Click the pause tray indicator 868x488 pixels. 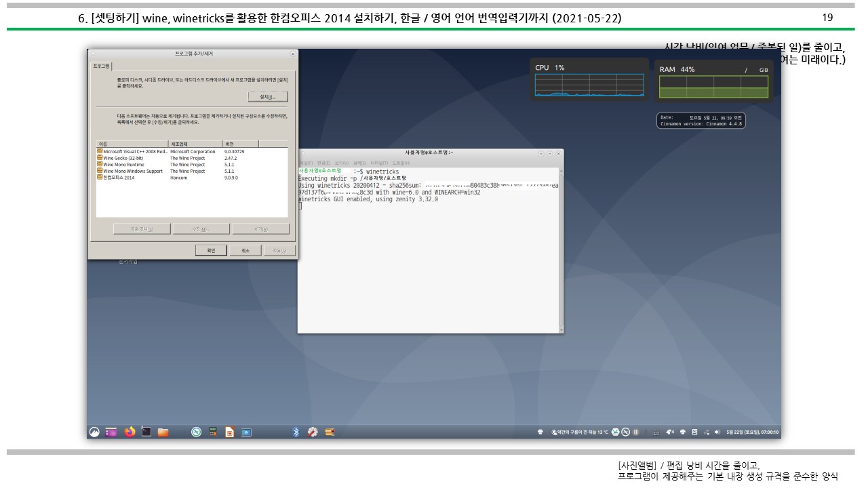[x=635, y=432]
